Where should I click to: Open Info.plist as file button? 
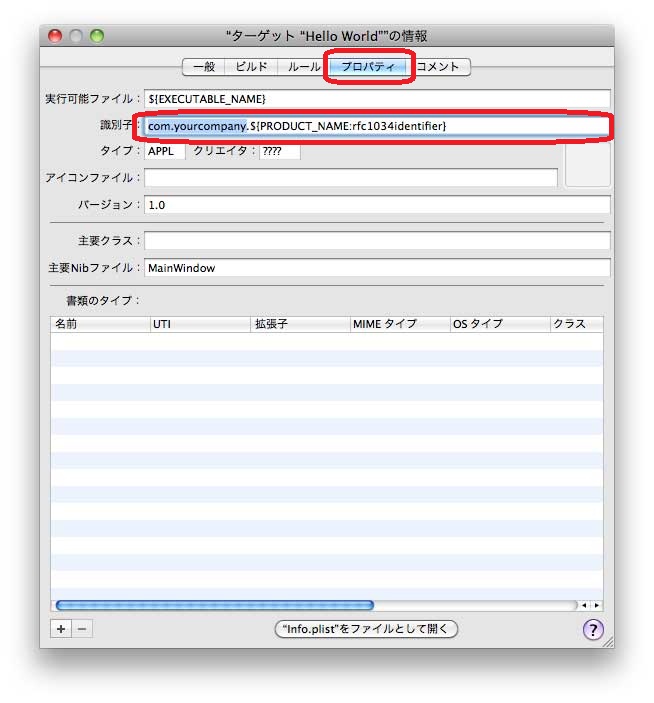pos(366,629)
